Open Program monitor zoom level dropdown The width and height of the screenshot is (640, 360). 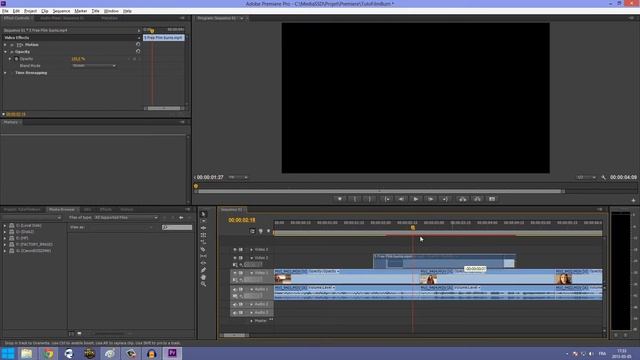coord(238,177)
